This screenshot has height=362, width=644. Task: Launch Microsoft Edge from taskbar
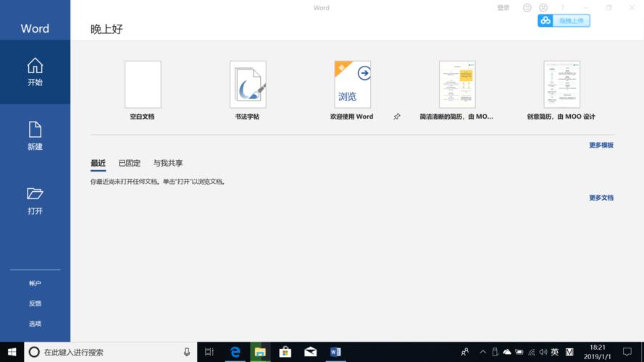tap(235, 352)
